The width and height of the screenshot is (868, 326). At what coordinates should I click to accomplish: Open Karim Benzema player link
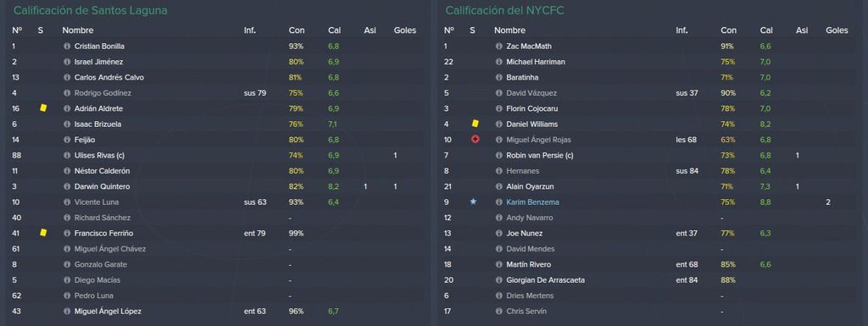[532, 202]
